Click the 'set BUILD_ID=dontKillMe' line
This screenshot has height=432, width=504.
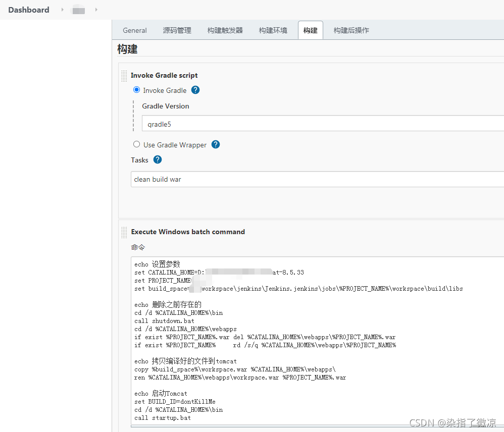pos(175,402)
